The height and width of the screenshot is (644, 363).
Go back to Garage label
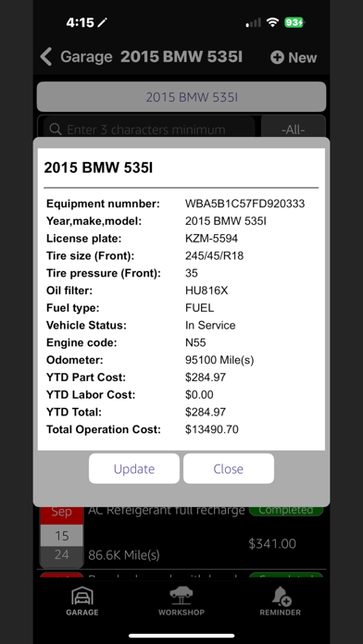click(x=86, y=56)
